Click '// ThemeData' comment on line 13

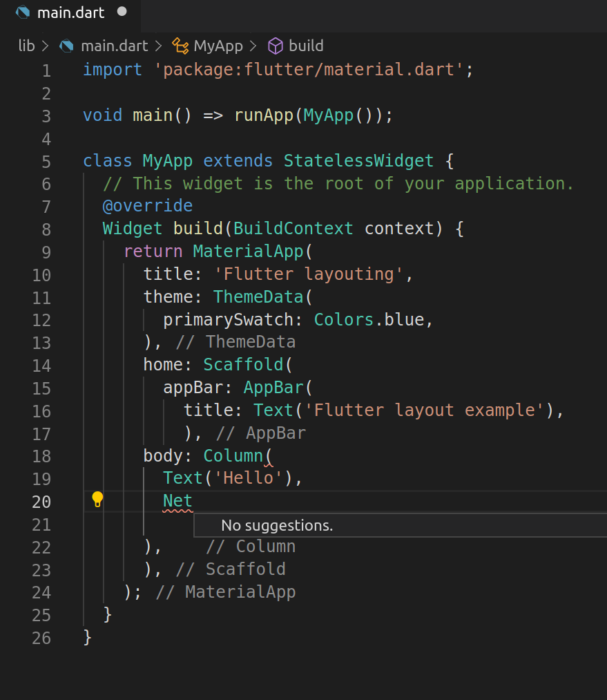[235, 342]
